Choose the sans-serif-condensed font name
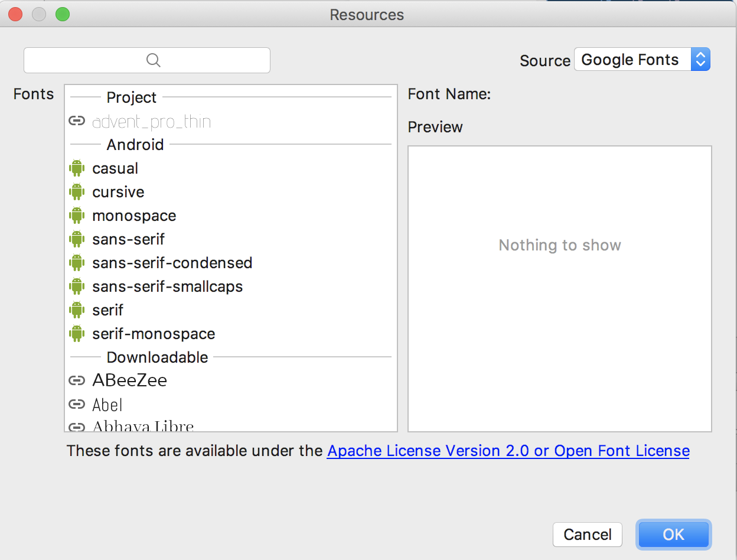 click(x=172, y=263)
